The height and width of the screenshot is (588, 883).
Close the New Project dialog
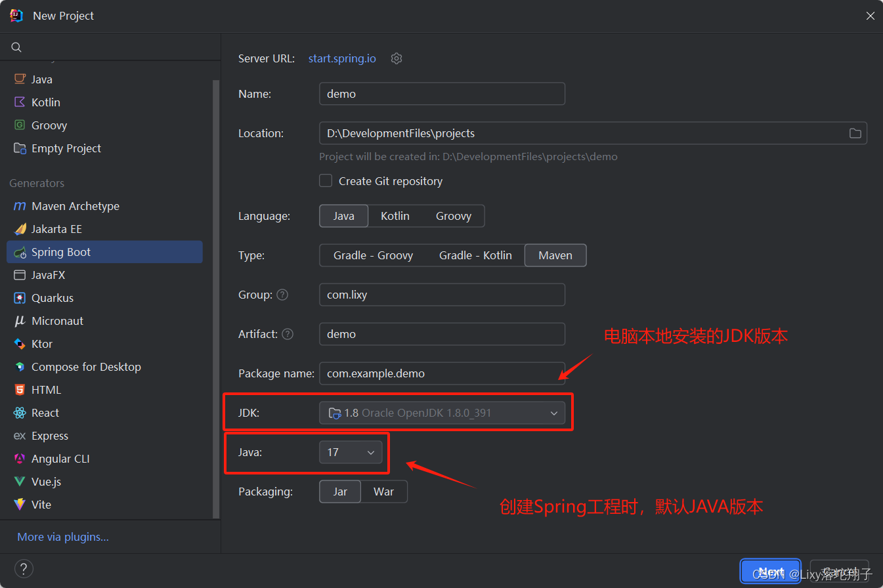click(x=870, y=16)
